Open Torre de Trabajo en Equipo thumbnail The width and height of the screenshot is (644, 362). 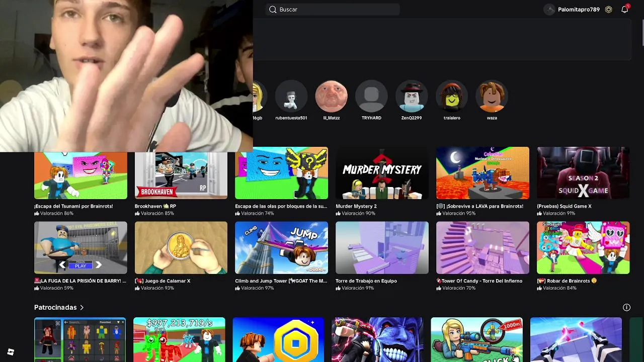pos(382,248)
